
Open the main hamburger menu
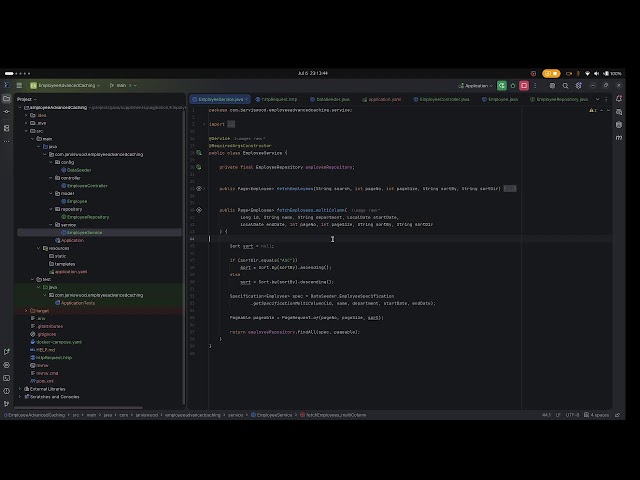coord(19,85)
